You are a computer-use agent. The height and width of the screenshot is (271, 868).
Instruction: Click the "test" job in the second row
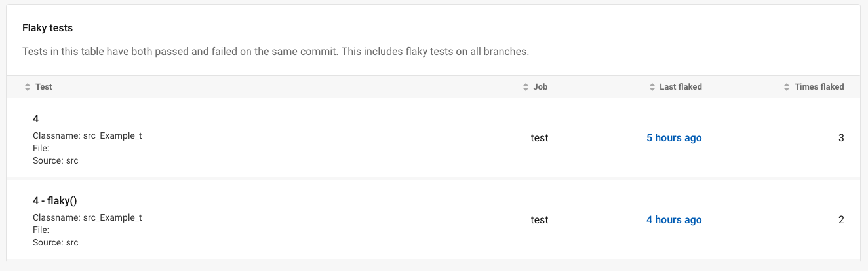pyautogui.click(x=540, y=220)
